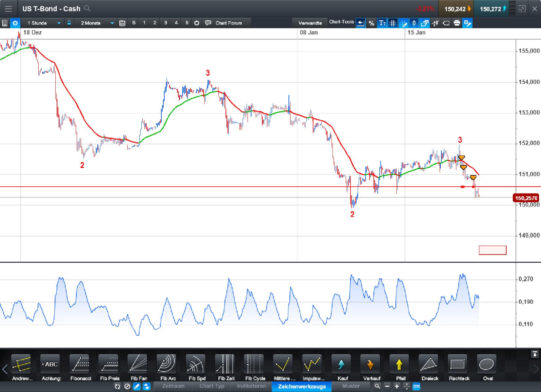The width and height of the screenshot is (541, 392).
Task: Toggle percentage scale display
Action: [371, 23]
